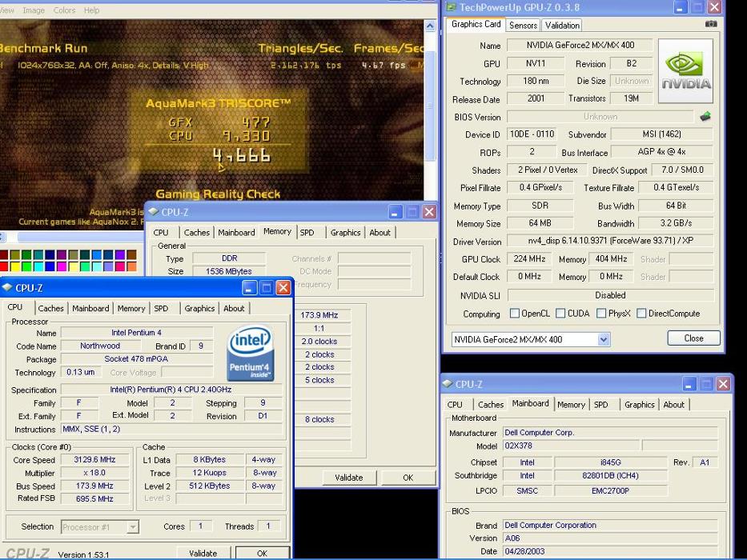Select About tab in the CPU-Z memory window

pyautogui.click(x=380, y=233)
